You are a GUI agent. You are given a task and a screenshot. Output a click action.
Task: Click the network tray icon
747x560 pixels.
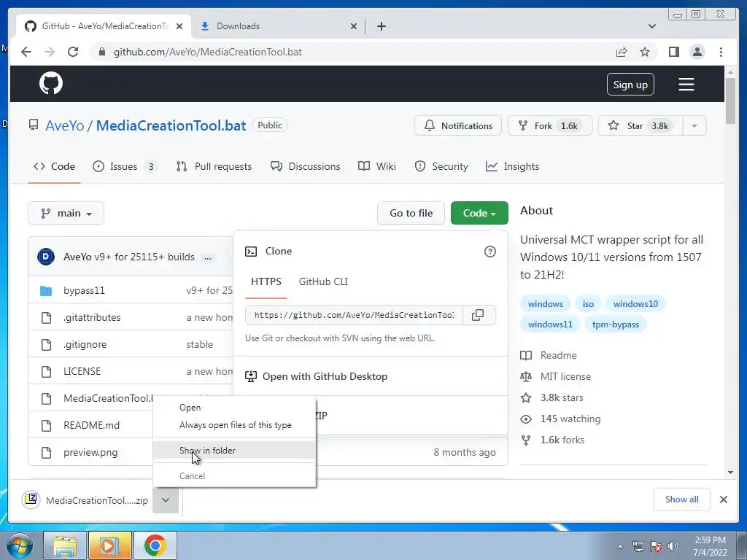[638, 546]
